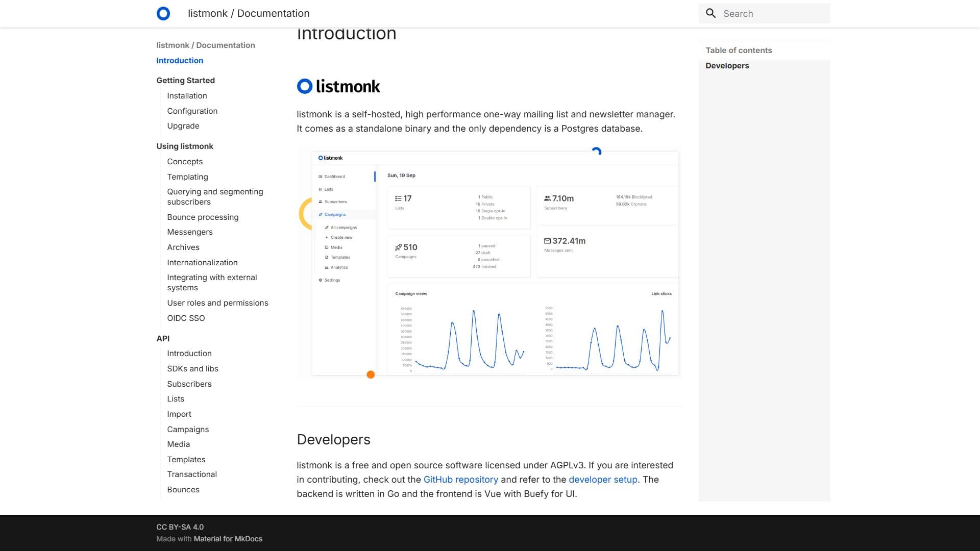Viewport: 980px width, 551px height.
Task: Select Introduction in the sidebar
Action: tap(180, 60)
